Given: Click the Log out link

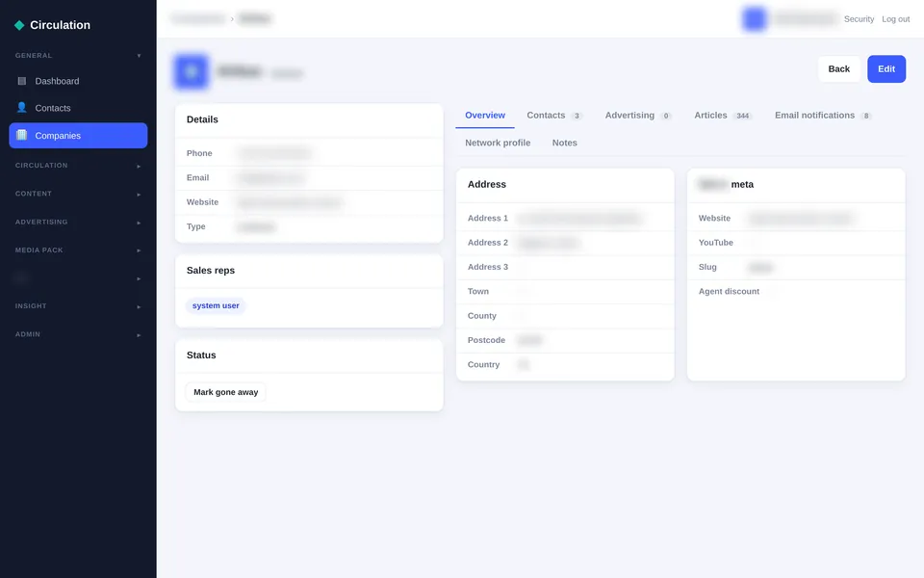Looking at the screenshot, I should coord(896,19).
